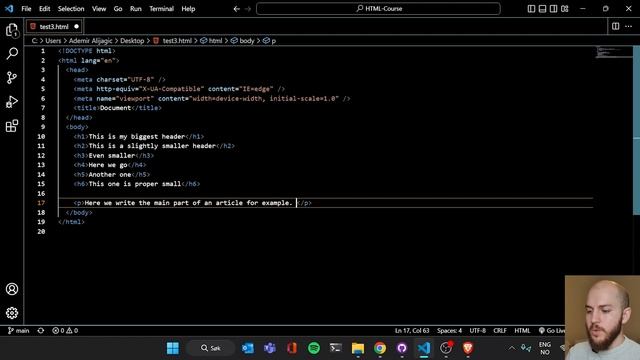Open the Run and Debug view
This screenshot has height=360, width=640.
(x=12, y=102)
